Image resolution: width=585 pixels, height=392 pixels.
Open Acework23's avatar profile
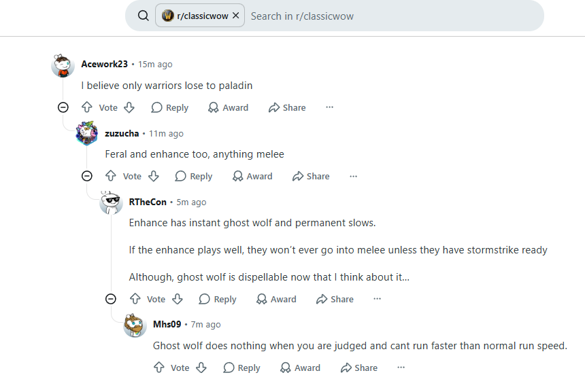63,66
